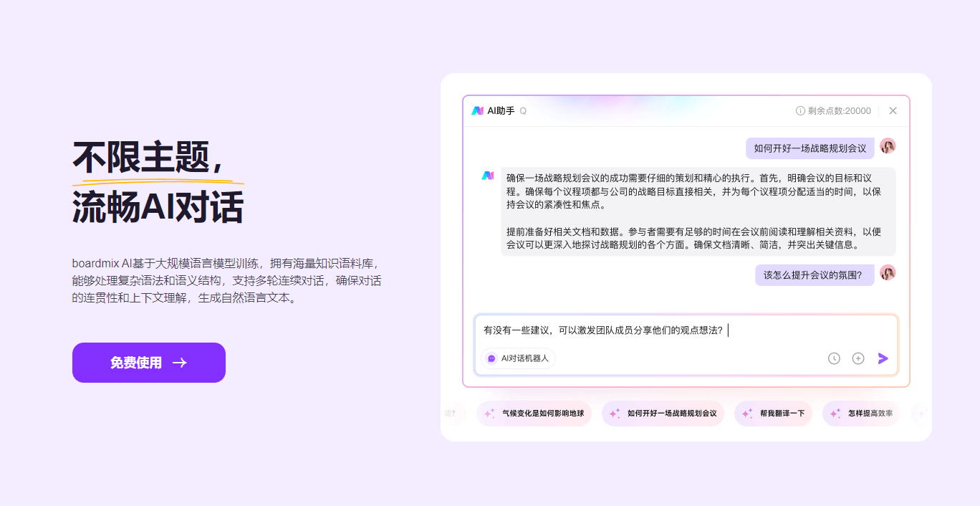
Task: Click the search magnifier next to AI助手
Action: [x=523, y=111]
